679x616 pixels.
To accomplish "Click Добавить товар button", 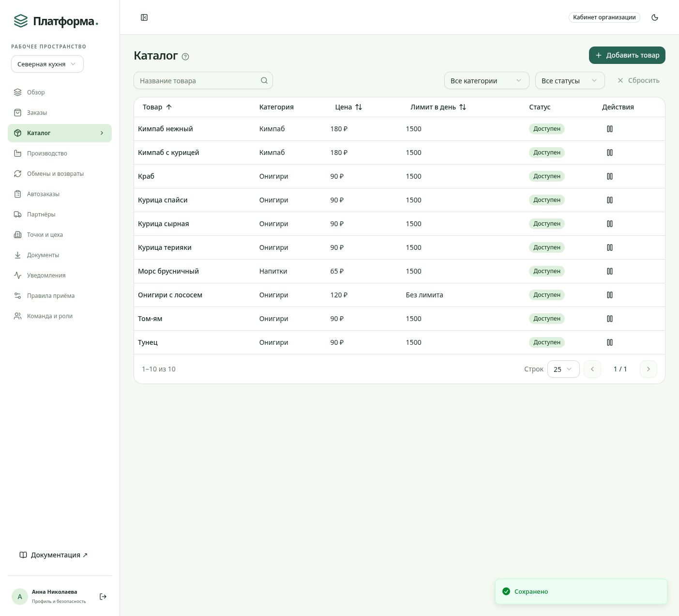I will tap(627, 55).
